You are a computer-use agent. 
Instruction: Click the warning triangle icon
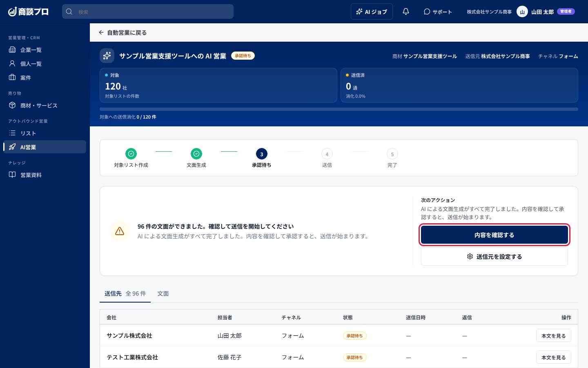pos(120,231)
